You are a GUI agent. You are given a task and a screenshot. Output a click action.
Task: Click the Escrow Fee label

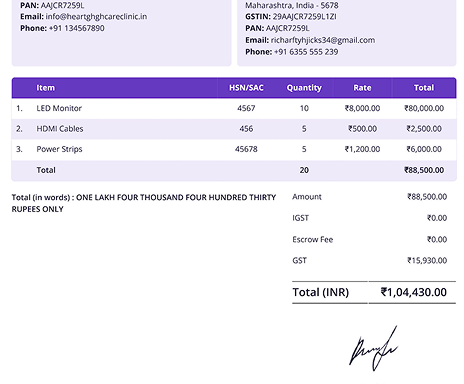pyautogui.click(x=312, y=240)
